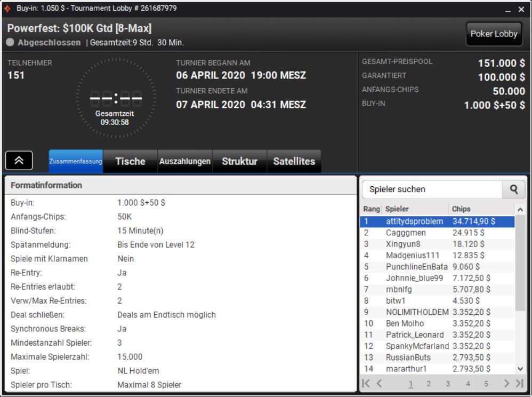Type in the Spieler suchen field
Screen dimensions: 532x397
[x=432, y=189]
